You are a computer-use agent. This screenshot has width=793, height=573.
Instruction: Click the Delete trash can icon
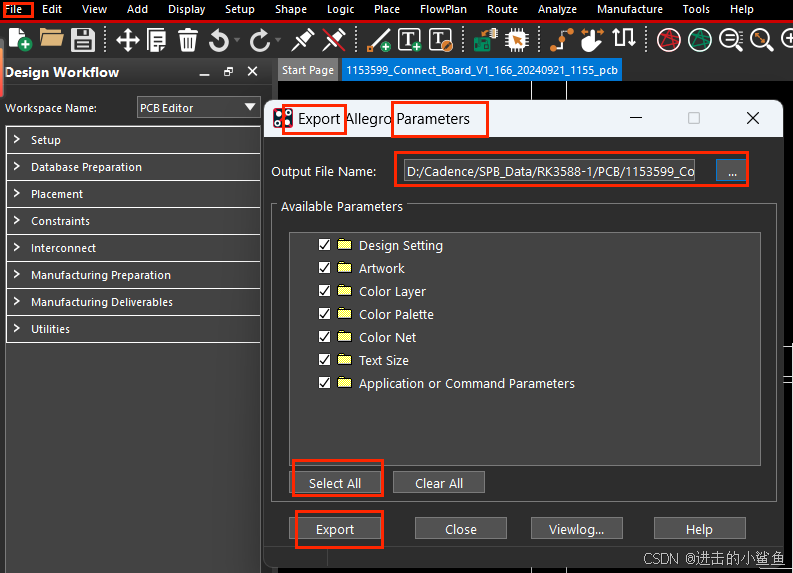(187, 40)
